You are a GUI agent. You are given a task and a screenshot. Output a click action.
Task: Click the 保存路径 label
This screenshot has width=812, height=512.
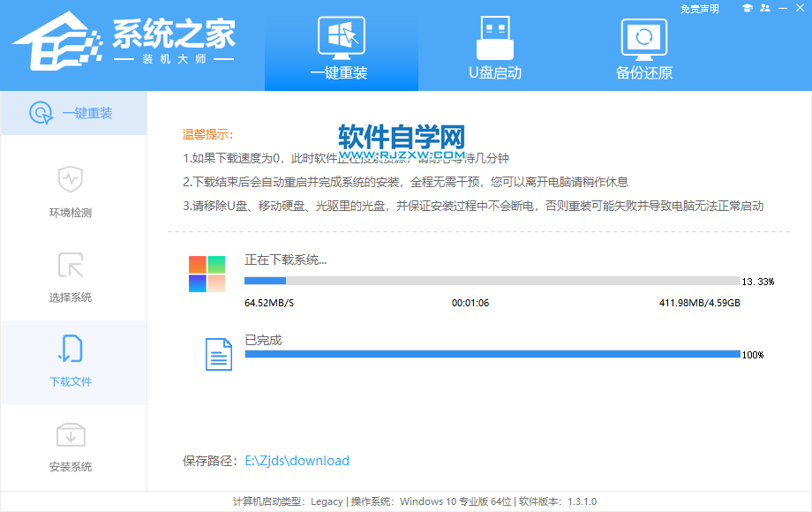(x=210, y=461)
